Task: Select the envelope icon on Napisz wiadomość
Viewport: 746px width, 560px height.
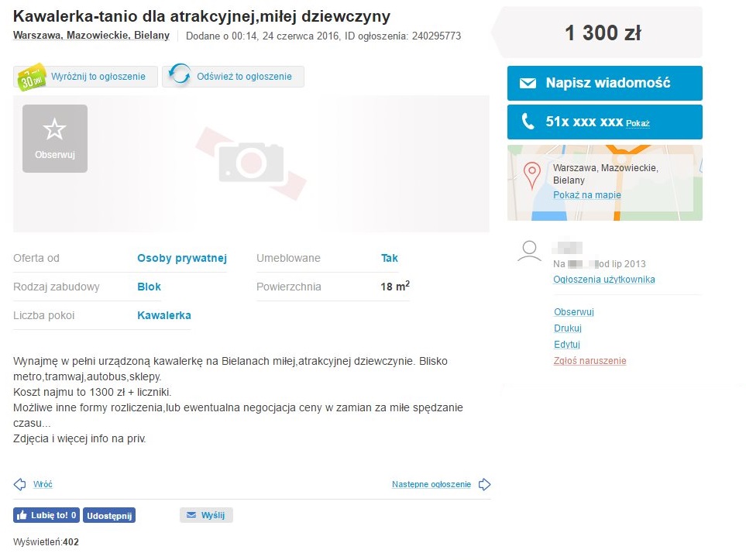Action: tap(528, 83)
